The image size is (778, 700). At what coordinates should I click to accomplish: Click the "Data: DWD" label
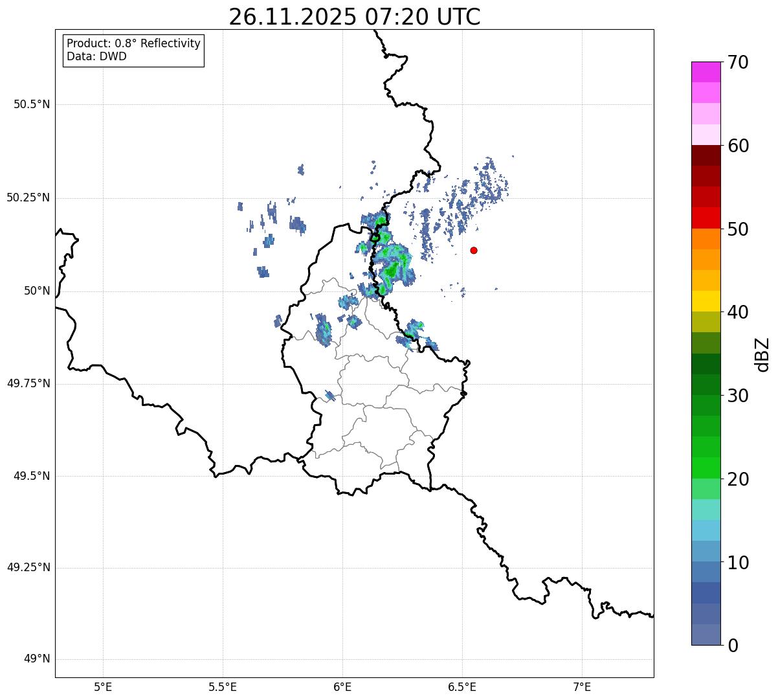pyautogui.click(x=96, y=56)
